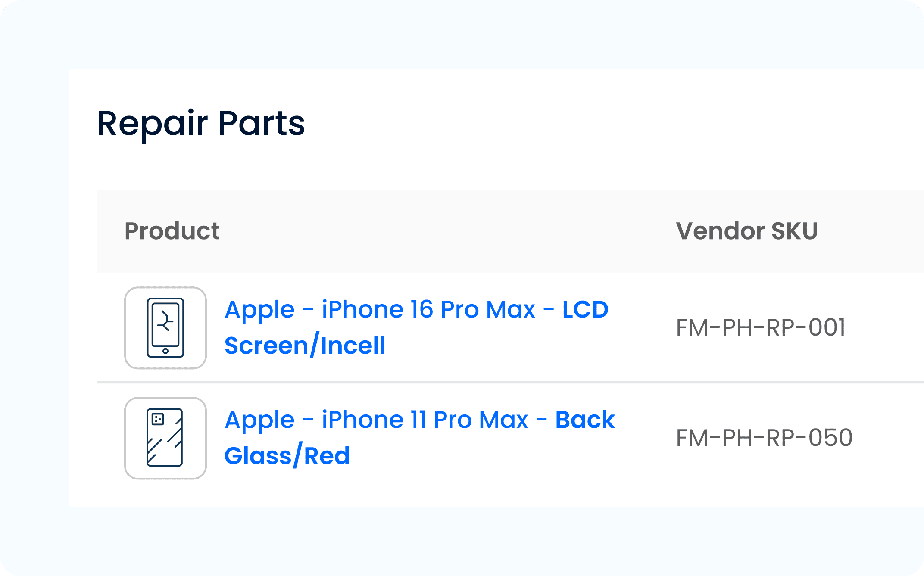Open the iPhone 11 Pro Max Back Glass link
924x576 pixels.
[x=419, y=420]
